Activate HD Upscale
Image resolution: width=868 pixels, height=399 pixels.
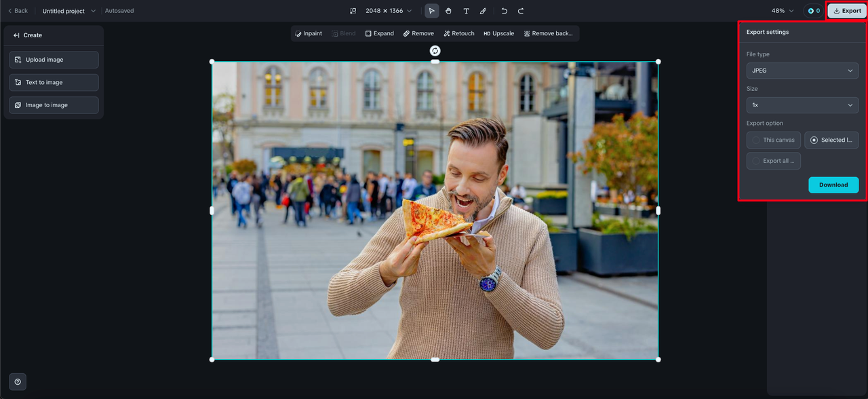(x=499, y=33)
